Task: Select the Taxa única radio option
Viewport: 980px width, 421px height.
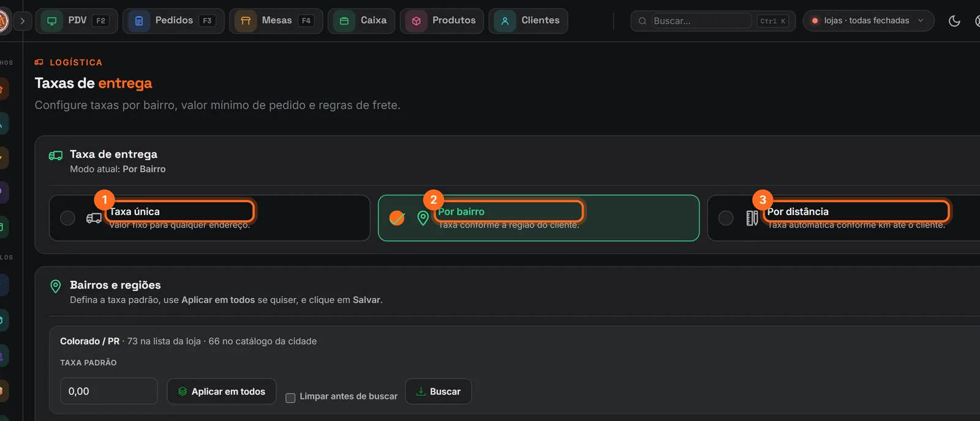Action: pyautogui.click(x=68, y=218)
